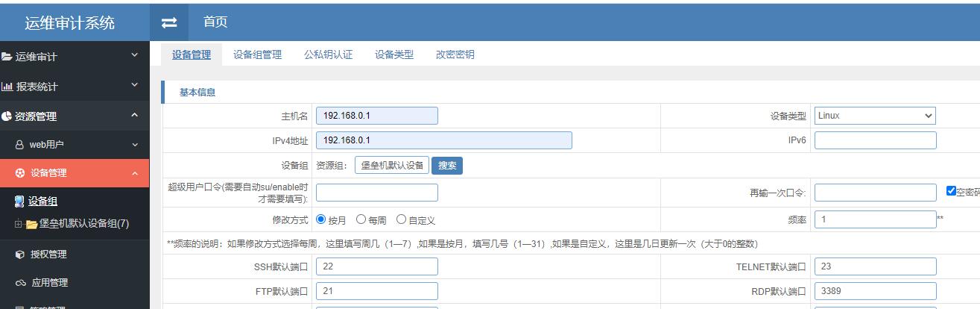This screenshot has width=980, height=309.
Task: Open the 设备类型 Linux dropdown
Action: 875,116
